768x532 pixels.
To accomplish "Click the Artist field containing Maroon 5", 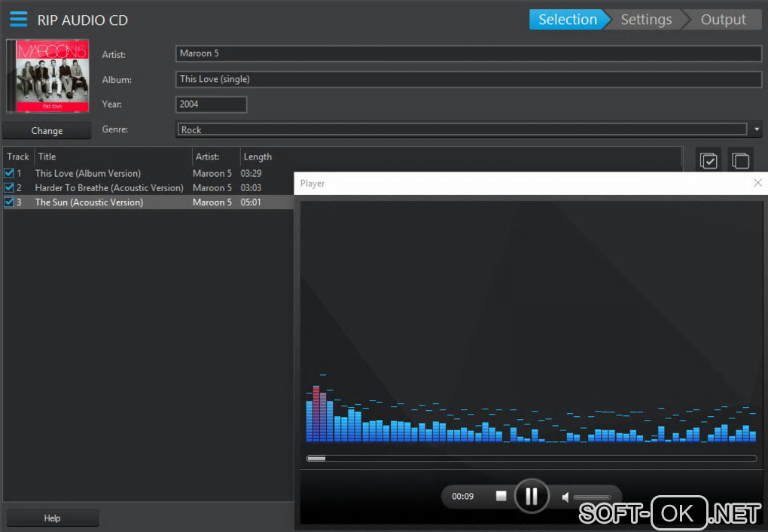I will [x=468, y=53].
